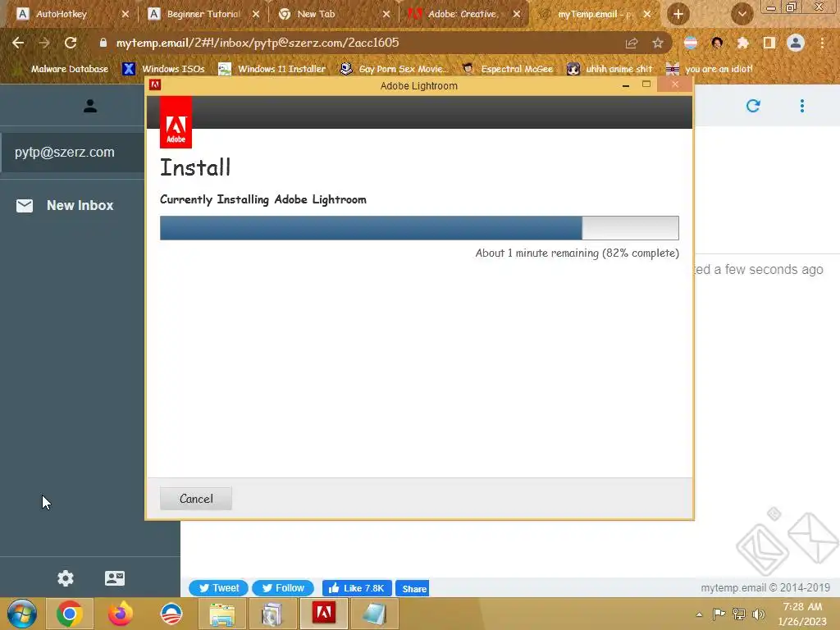The width and height of the screenshot is (840, 630).
Task: Cancel the Adobe Lightroom installation
Action: point(196,499)
